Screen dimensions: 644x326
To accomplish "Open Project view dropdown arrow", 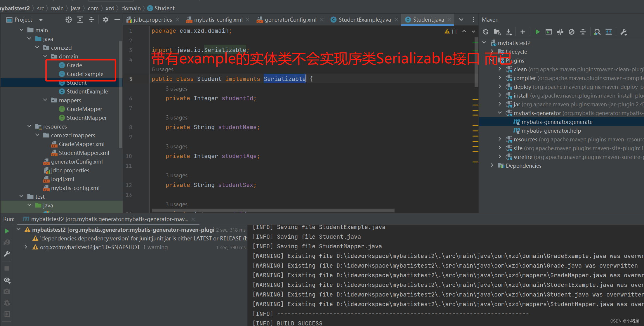I will (41, 20).
